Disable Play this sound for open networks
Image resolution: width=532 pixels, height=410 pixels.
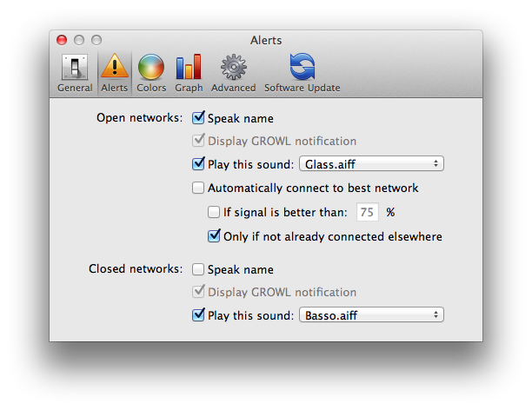[x=198, y=164]
